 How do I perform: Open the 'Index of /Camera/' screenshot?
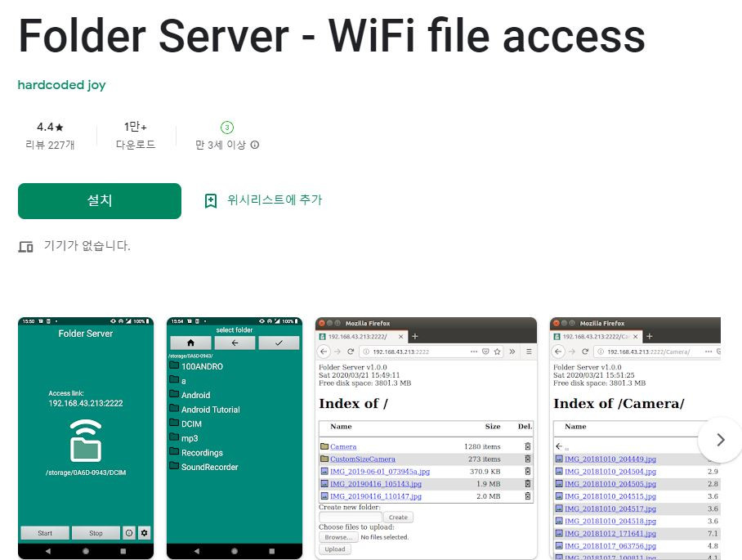[635, 438]
